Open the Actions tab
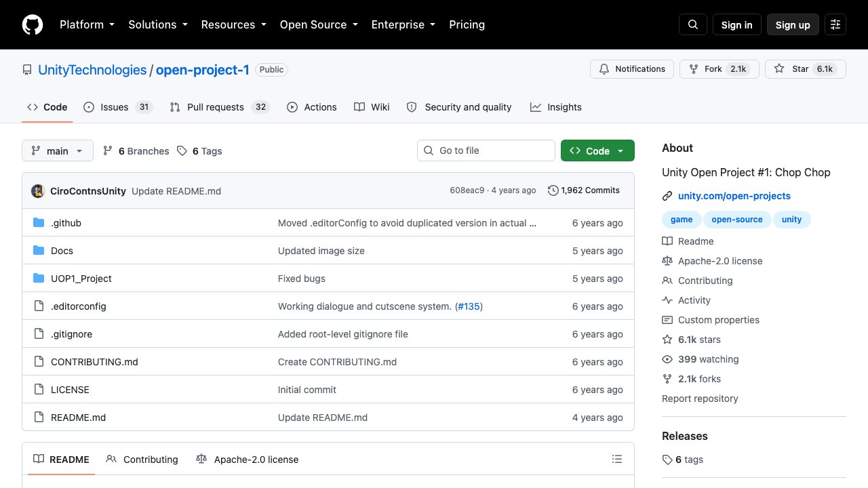This screenshot has height=488, width=868. (x=312, y=107)
